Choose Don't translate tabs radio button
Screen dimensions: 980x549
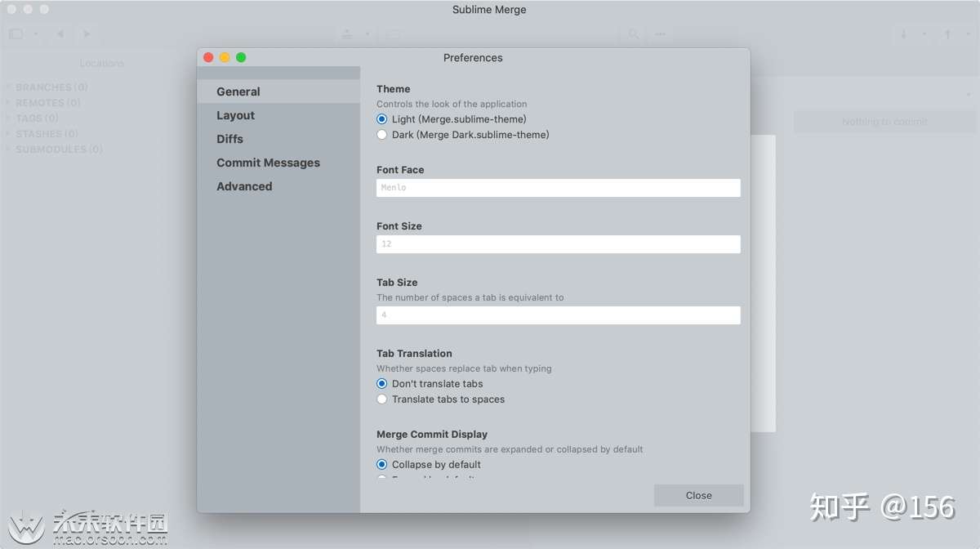[382, 384]
